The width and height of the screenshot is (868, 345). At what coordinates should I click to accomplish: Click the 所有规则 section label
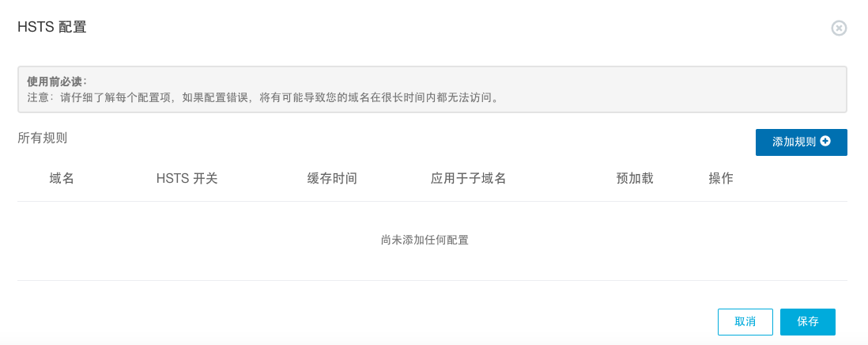pos(43,138)
